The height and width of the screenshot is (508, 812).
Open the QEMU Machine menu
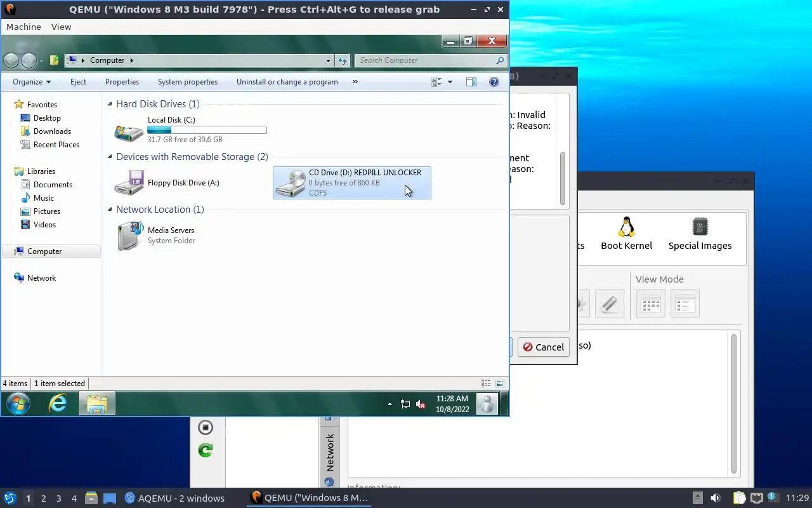[x=23, y=27]
